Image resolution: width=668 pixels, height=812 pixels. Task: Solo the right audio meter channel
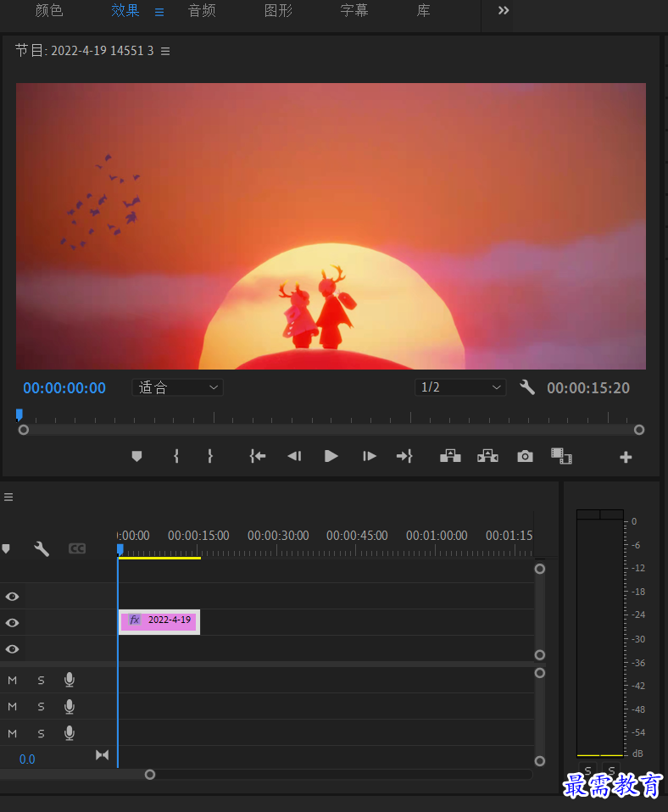pos(611,770)
